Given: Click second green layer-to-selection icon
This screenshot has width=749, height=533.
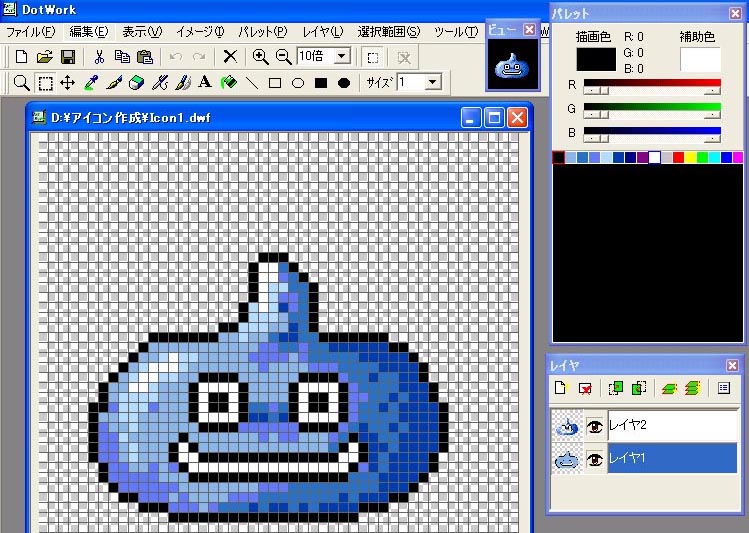Looking at the screenshot, I should click(639, 388).
